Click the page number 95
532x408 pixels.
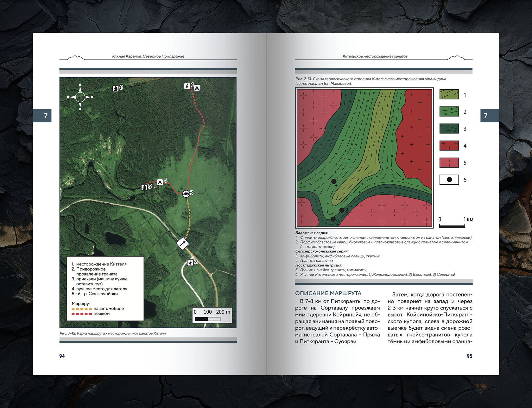point(470,356)
